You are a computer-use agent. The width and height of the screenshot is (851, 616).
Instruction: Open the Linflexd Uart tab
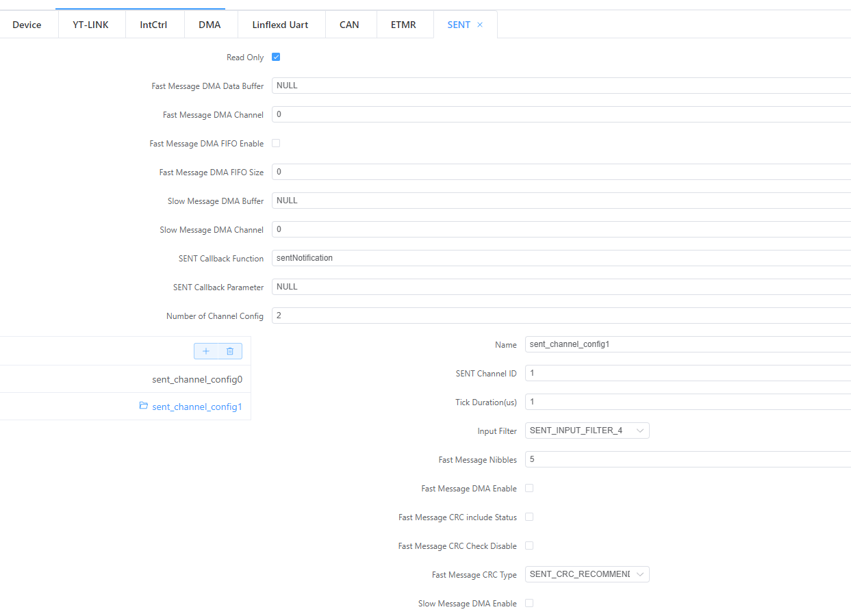[285, 25]
